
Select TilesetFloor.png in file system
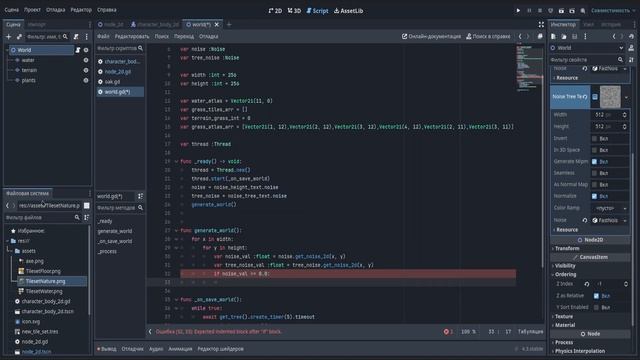click(x=43, y=271)
